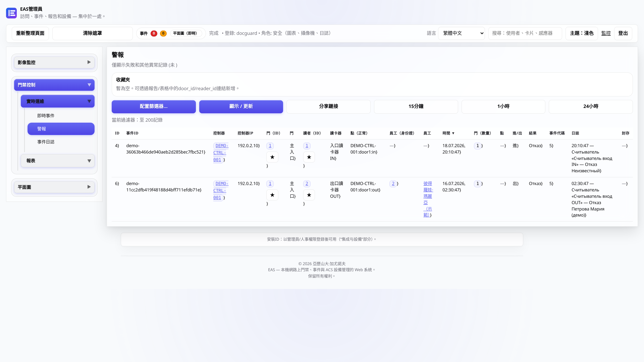Open the DEMO-CTRL-001 controller link in row 4
The height and width of the screenshot is (362, 644).
coord(220,153)
